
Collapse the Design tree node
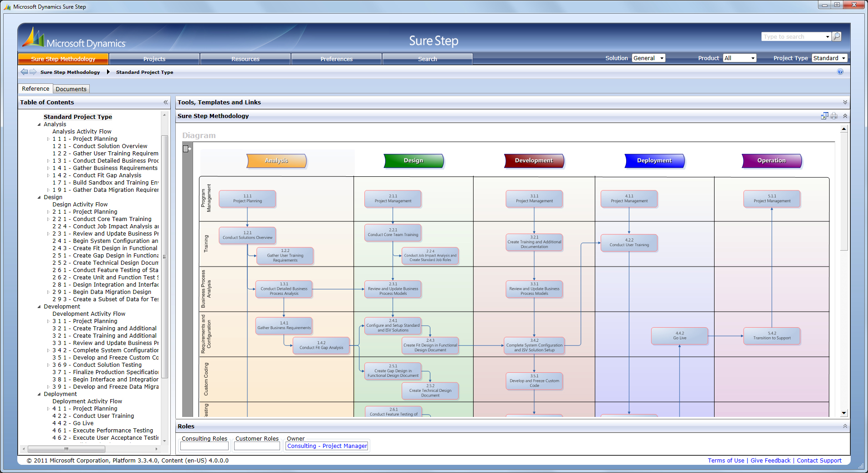[x=39, y=197]
